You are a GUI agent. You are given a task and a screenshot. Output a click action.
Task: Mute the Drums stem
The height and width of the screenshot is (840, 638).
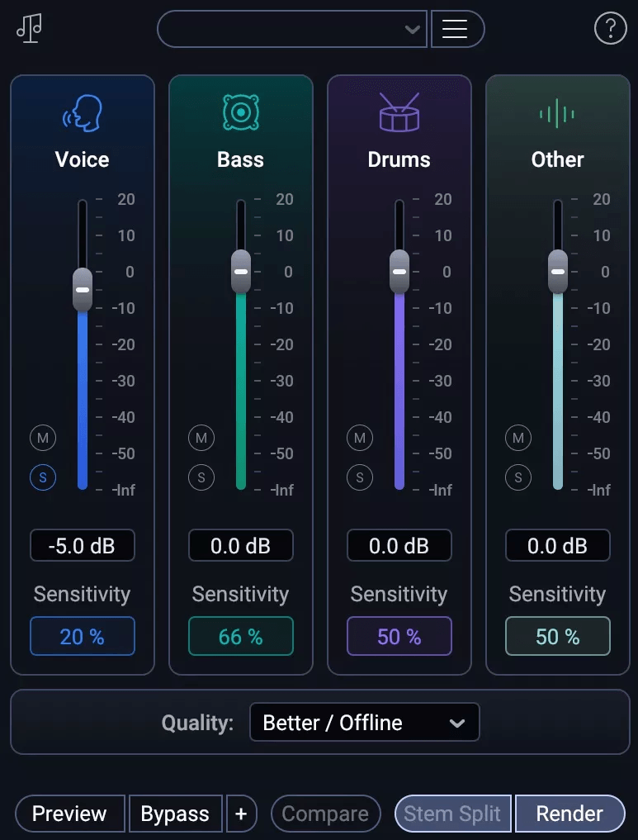[x=360, y=439]
